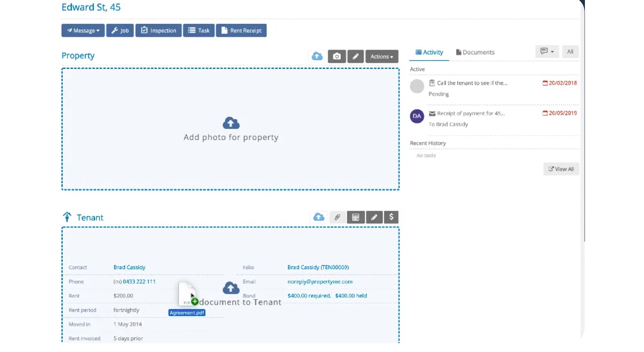The width and height of the screenshot is (644, 352).
Task: Click the Property section heading
Action: pos(78,56)
